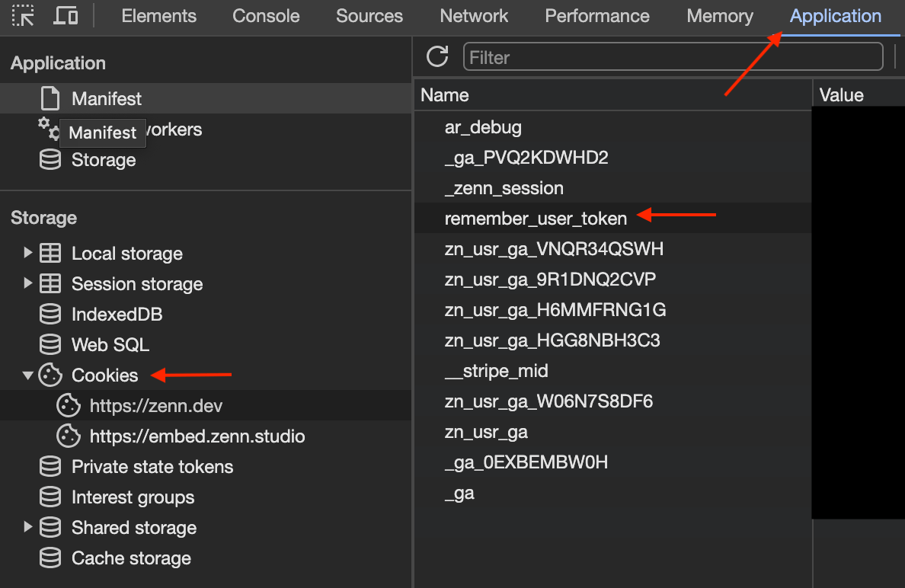905x588 pixels.
Task: Collapse the Cookies tree node
Action: [x=28, y=375]
